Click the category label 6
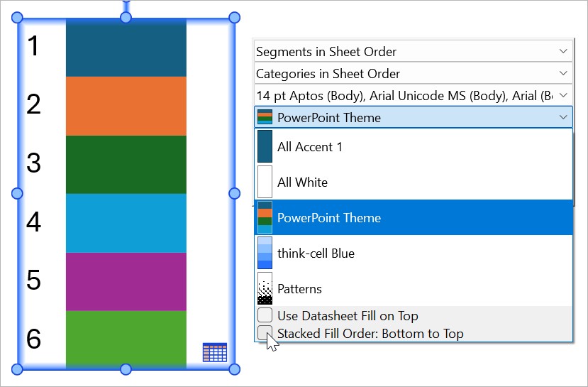588x387 pixels. click(33, 339)
